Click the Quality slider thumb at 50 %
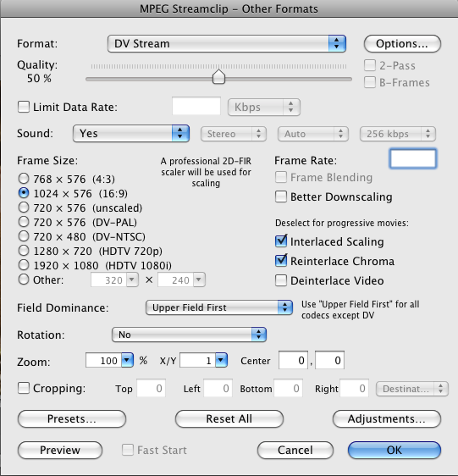This screenshot has height=476, width=458. pyautogui.click(x=218, y=77)
